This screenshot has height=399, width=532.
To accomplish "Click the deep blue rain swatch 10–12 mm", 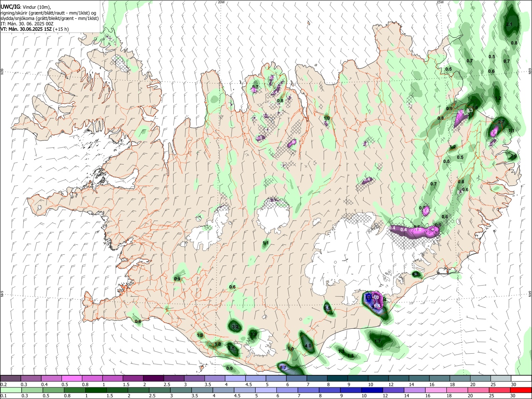I will click(372, 390).
